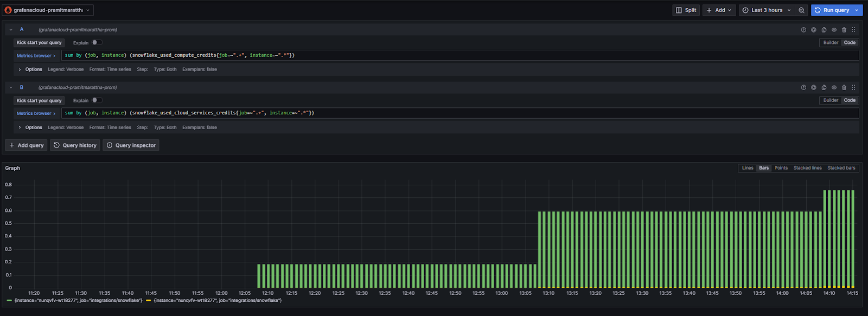Open Query inspector

point(131,145)
